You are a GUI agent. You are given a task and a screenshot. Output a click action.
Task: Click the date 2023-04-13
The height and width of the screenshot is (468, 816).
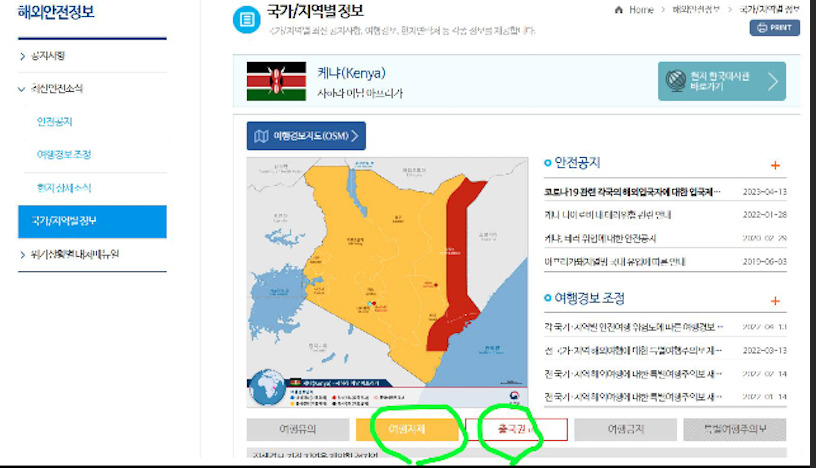[764, 192]
